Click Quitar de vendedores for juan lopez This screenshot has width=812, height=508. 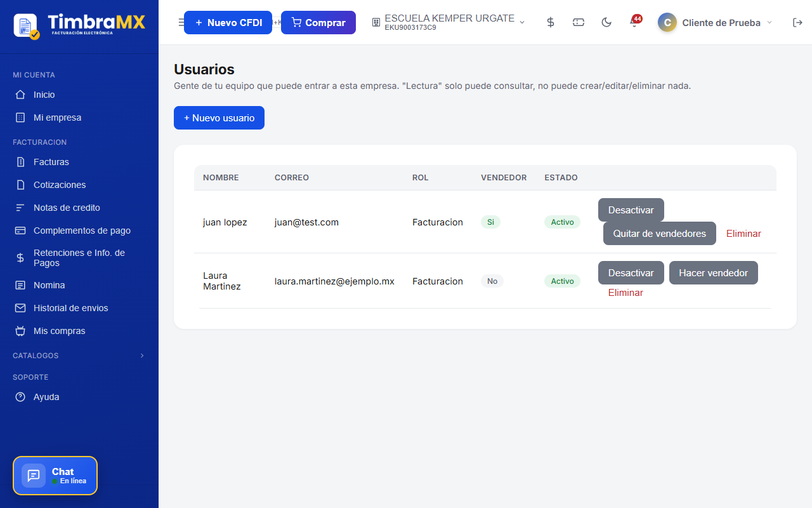660,234
